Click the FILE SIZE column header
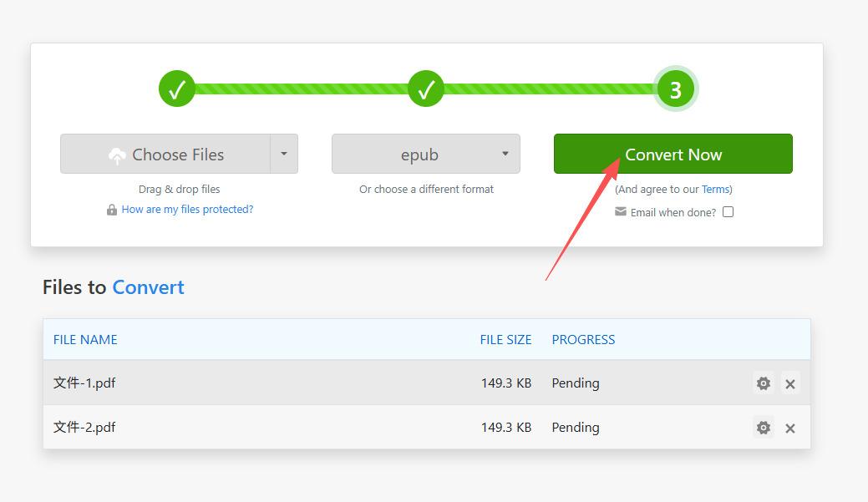Image resolution: width=868 pixels, height=502 pixels. point(505,339)
